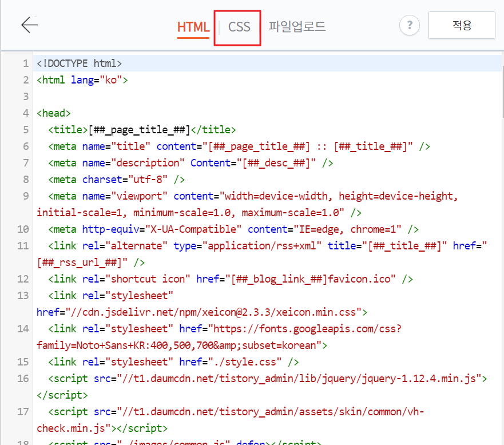Click the <head> tag line
This screenshot has width=504, height=445.
pos(53,113)
